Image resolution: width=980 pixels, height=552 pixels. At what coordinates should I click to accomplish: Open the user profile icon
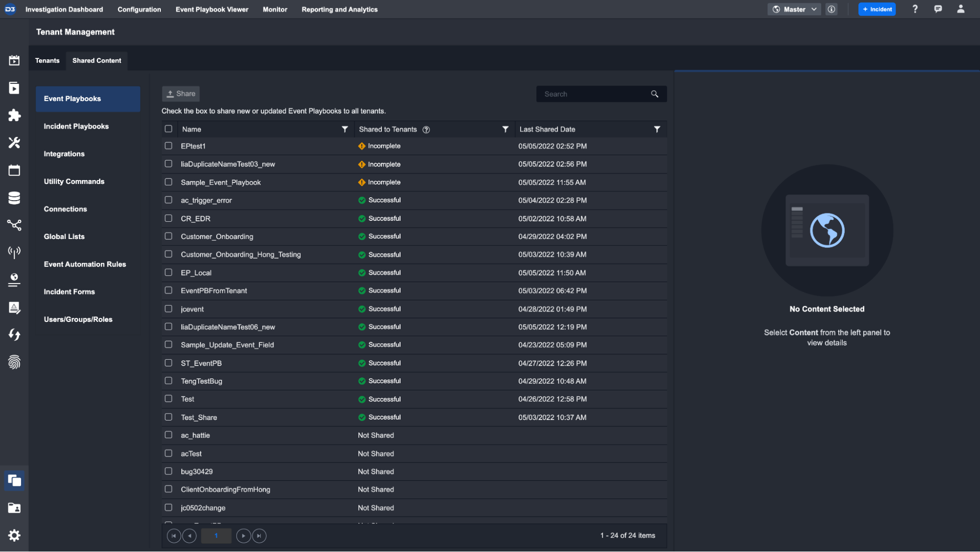click(961, 9)
